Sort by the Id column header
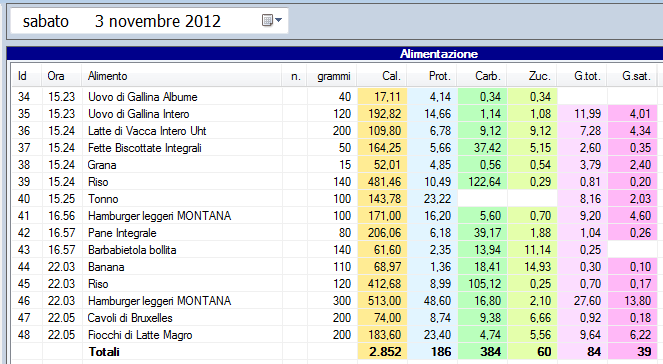 (26, 76)
